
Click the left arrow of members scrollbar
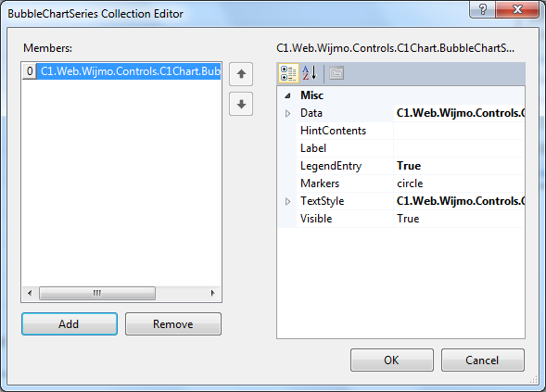pos(30,293)
